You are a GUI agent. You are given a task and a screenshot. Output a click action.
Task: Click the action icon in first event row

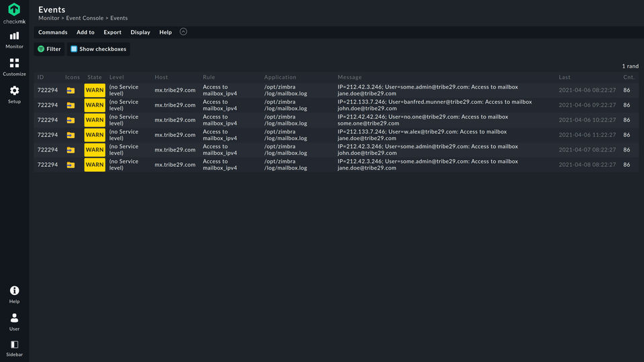pos(70,90)
